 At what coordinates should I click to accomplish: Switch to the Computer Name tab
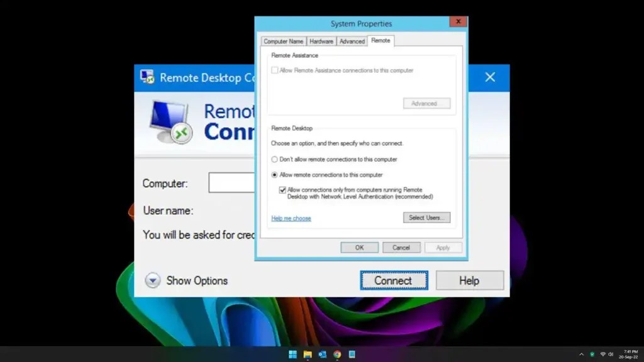click(x=283, y=41)
